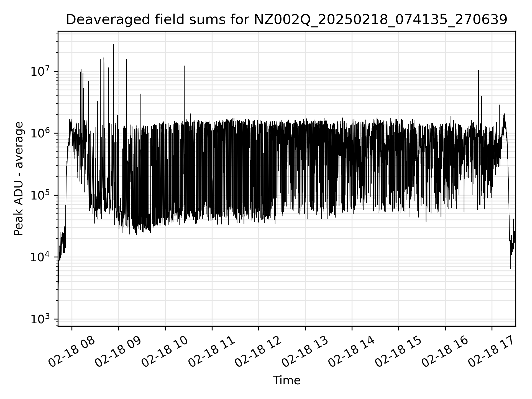Click the isolated spike peak after 10:00
532x399 pixels.
(x=184, y=66)
